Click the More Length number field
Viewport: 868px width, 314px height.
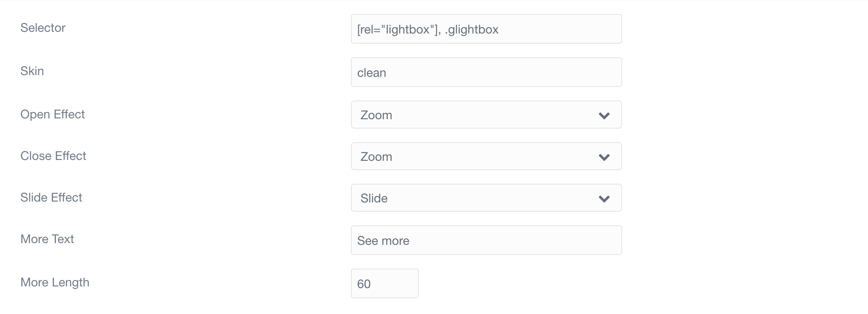(384, 283)
